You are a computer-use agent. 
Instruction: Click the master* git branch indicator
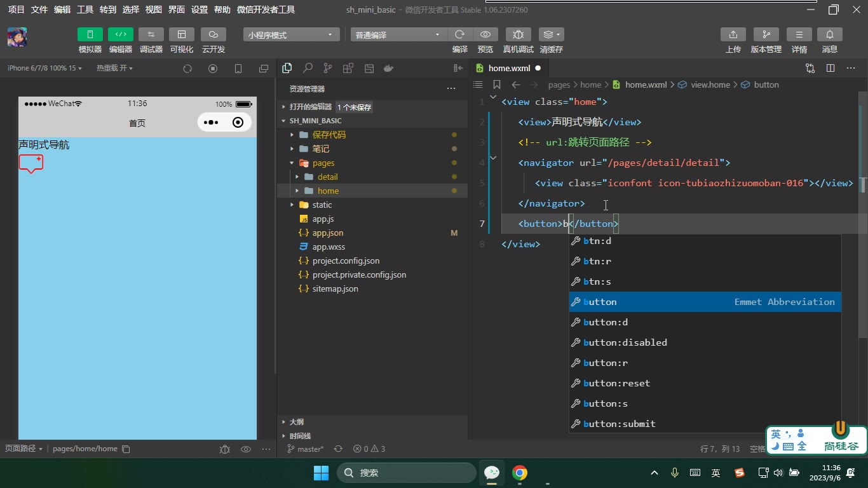click(305, 449)
